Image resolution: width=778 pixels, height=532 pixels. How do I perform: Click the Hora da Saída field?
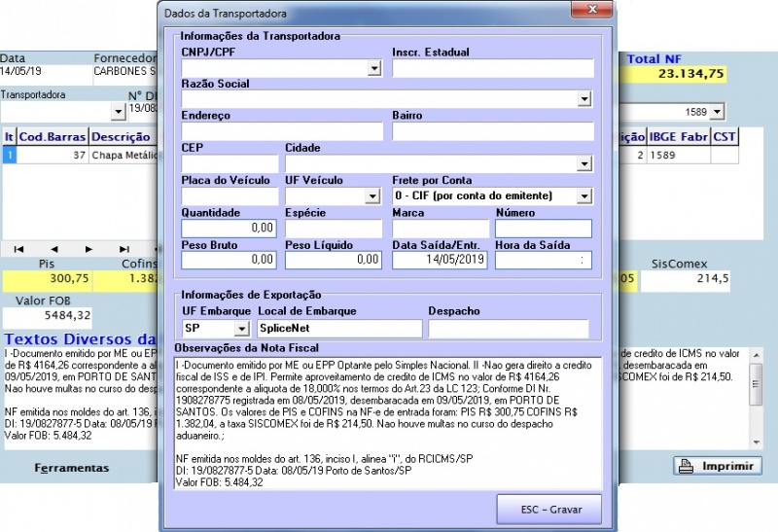544,260
